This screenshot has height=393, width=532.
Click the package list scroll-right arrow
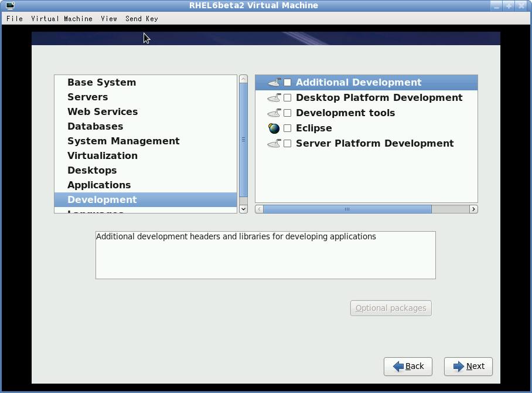click(473, 209)
